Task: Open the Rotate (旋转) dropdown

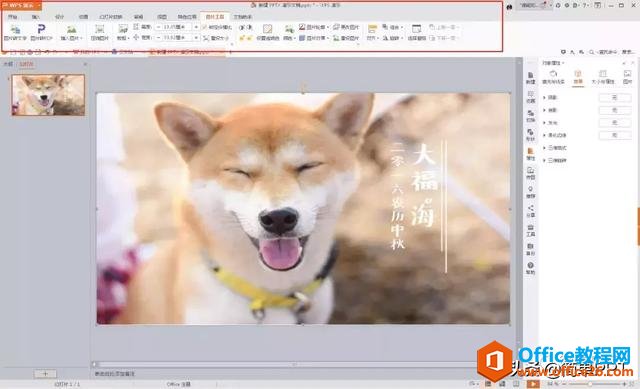Action: (393, 38)
